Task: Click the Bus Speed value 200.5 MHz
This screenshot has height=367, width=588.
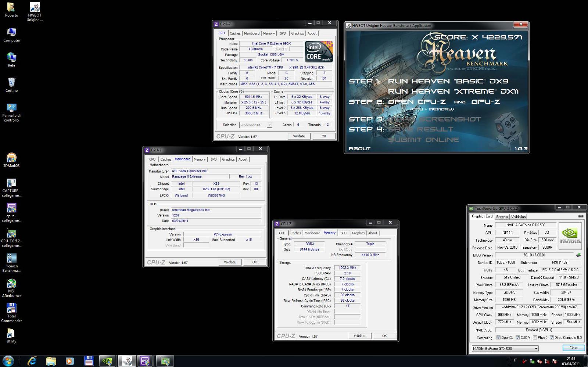Action: [x=254, y=108]
